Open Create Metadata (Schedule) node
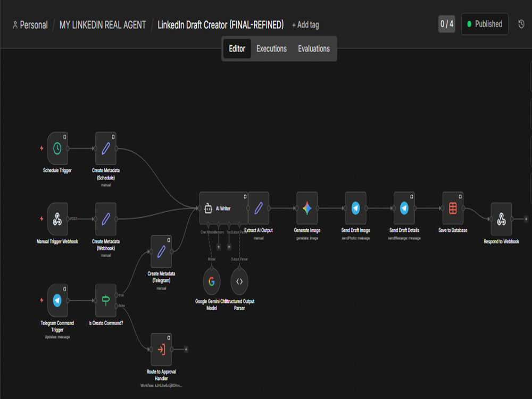 click(x=106, y=148)
